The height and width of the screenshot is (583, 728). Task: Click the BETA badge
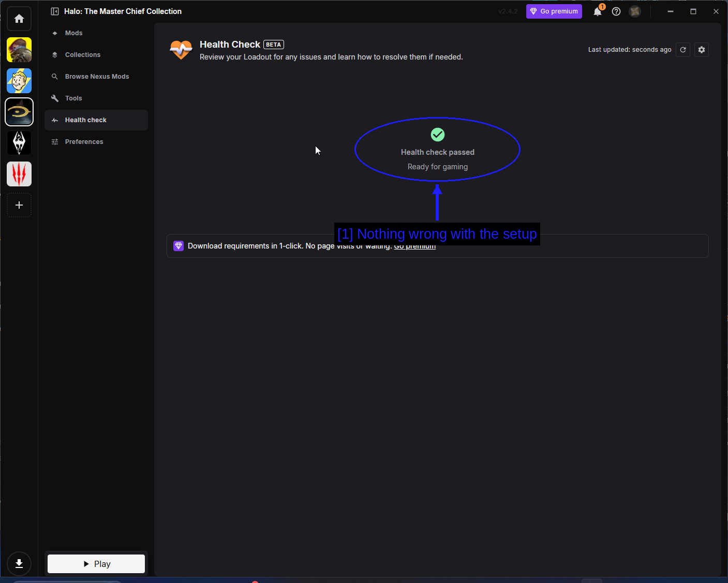274,45
